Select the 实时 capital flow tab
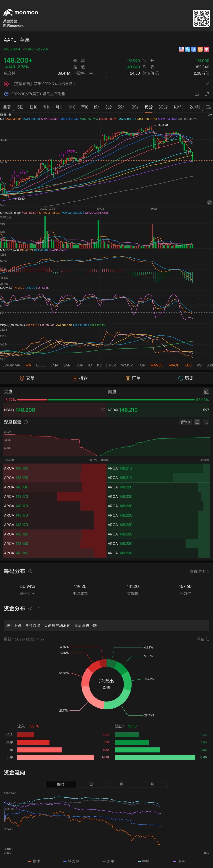The height and width of the screenshot is (868, 213). pyautogui.click(x=61, y=784)
